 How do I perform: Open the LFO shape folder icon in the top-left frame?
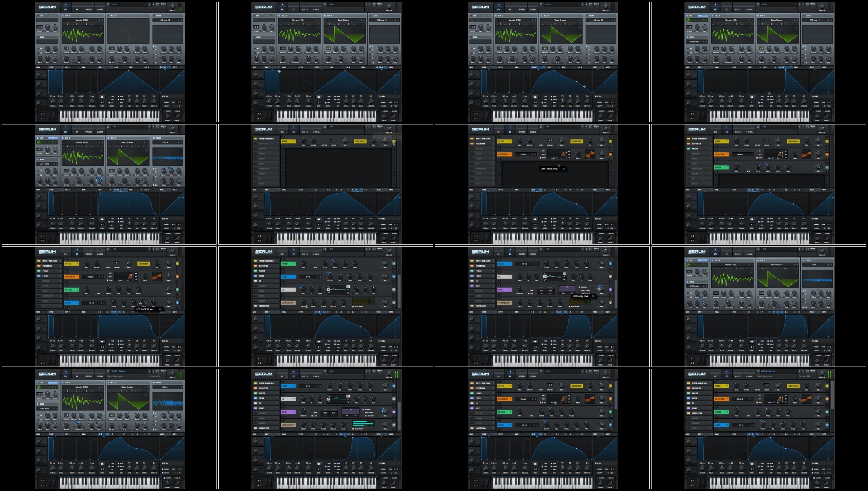coord(102,97)
